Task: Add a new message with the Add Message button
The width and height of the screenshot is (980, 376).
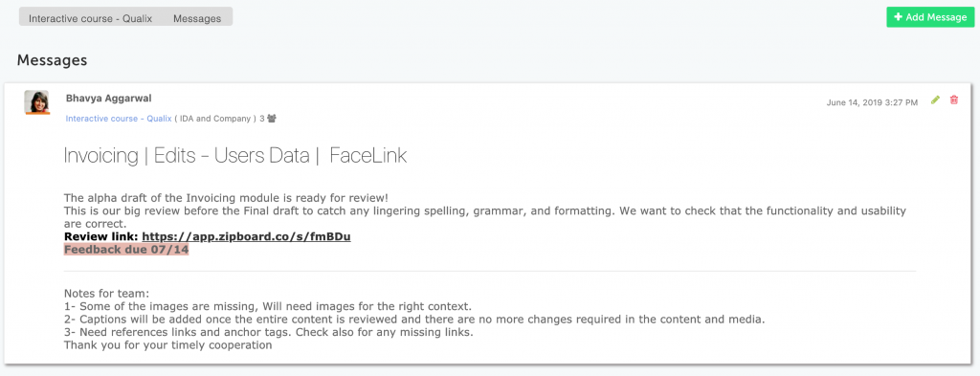Action: (930, 17)
